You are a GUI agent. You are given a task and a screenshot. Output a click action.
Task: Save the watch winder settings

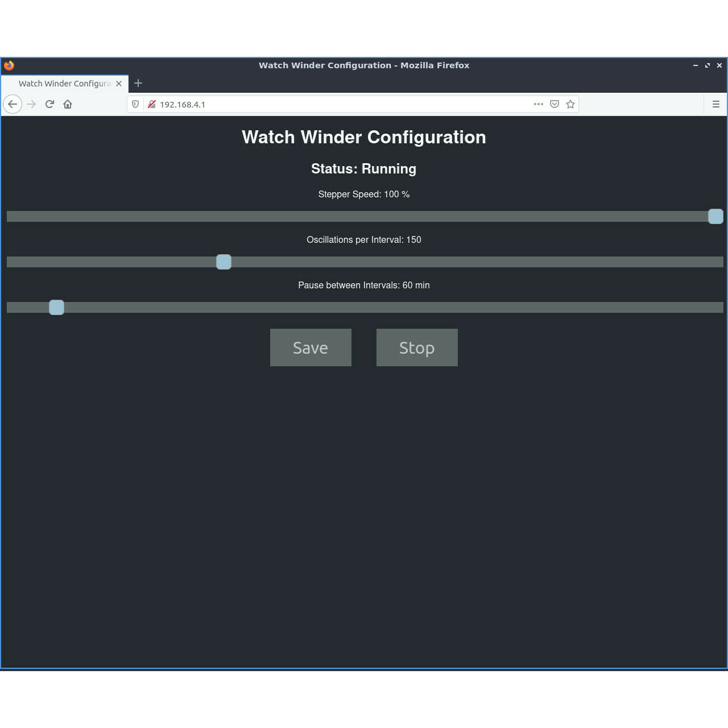click(311, 348)
